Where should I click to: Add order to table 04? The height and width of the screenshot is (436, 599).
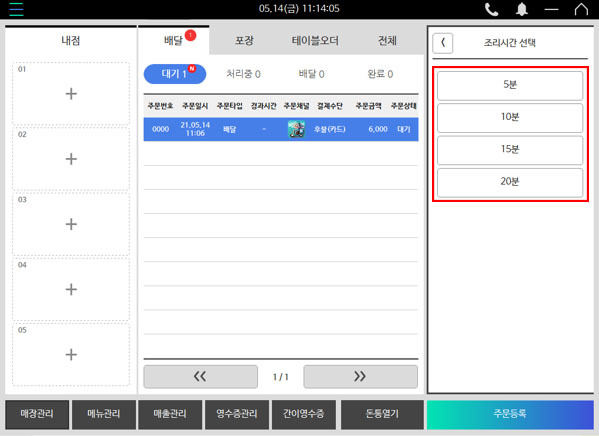[x=71, y=289]
